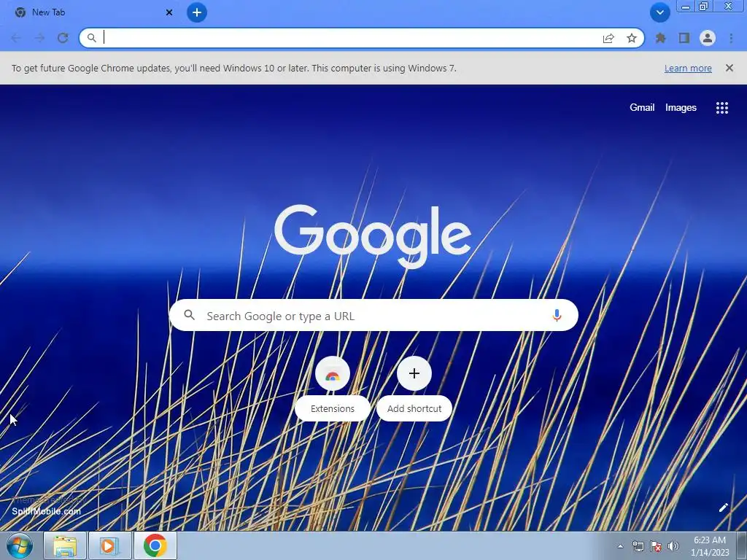Open Windows Explorer from taskbar

[x=65, y=545]
